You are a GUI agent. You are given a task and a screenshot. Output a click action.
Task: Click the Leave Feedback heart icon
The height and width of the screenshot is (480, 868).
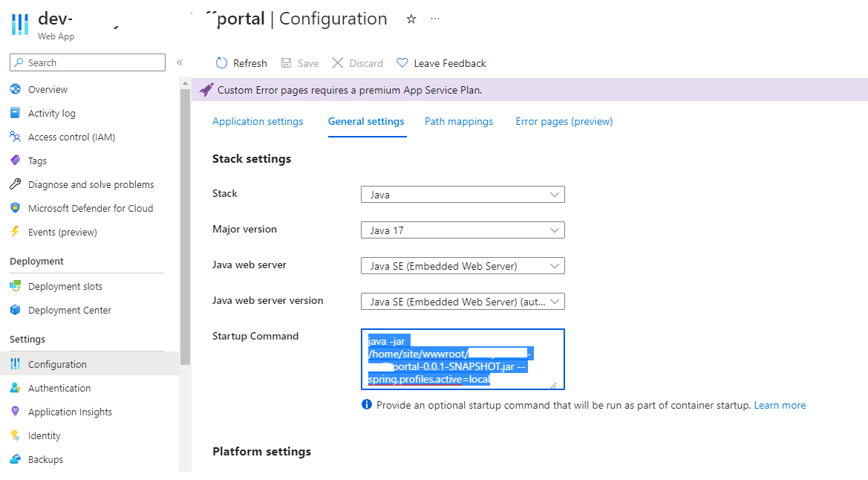coord(402,63)
